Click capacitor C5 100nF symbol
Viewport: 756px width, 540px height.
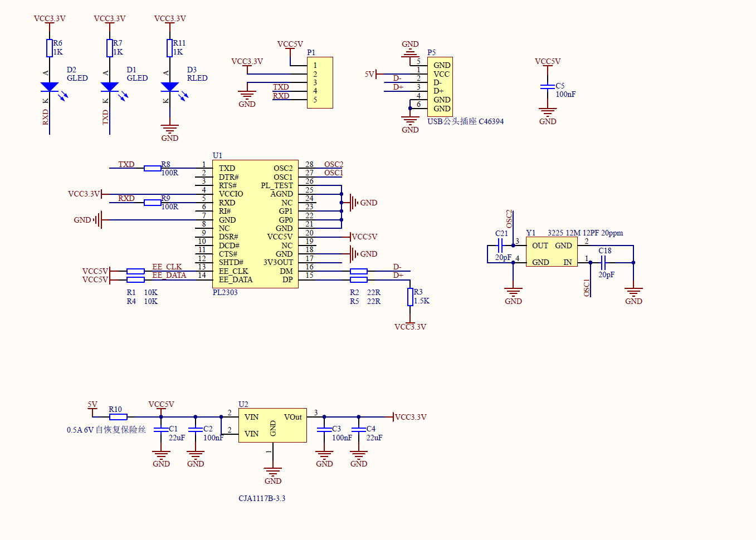tap(548, 87)
